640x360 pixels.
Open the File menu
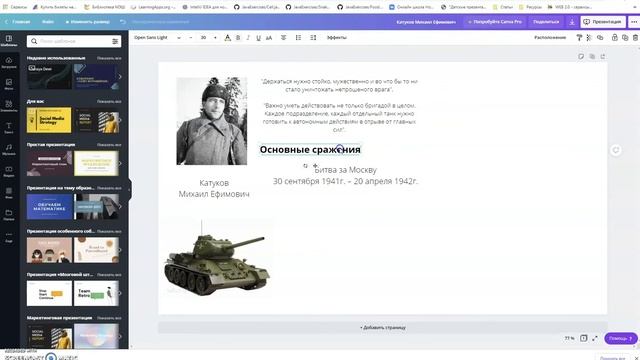click(x=48, y=22)
